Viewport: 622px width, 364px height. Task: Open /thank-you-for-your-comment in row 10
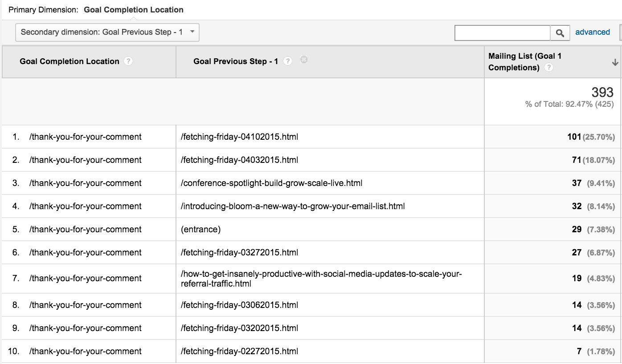point(86,352)
